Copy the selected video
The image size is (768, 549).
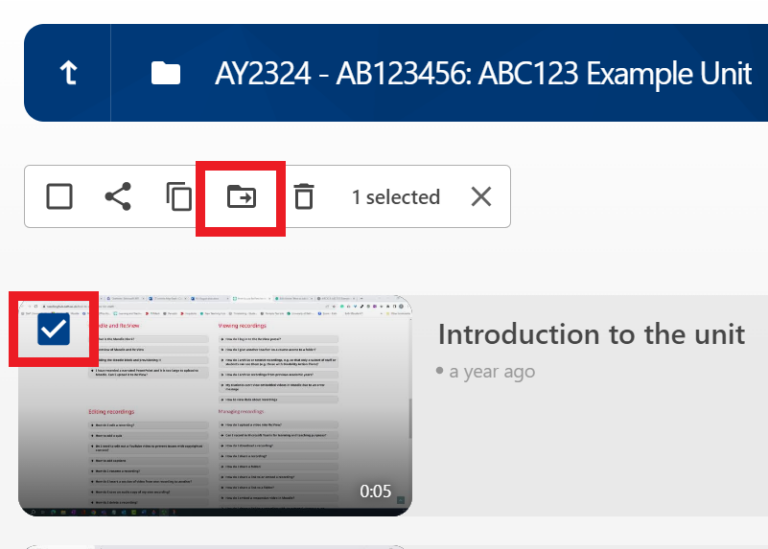179,197
